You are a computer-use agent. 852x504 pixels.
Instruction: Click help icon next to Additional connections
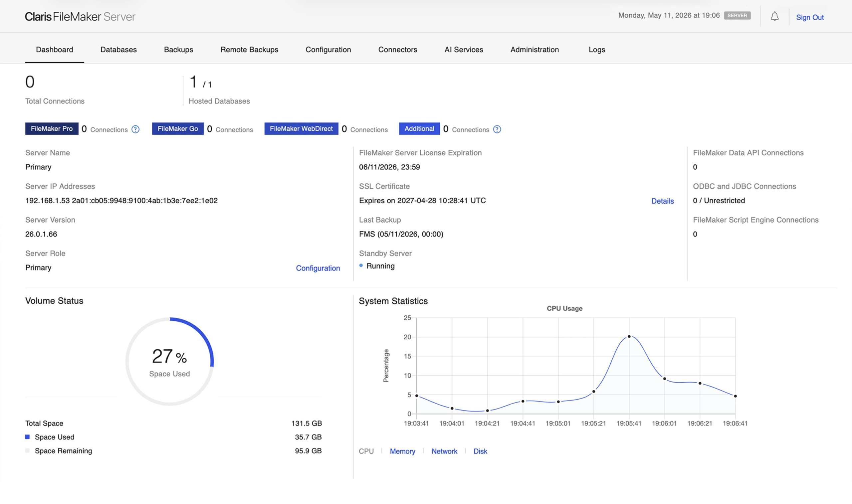(497, 129)
